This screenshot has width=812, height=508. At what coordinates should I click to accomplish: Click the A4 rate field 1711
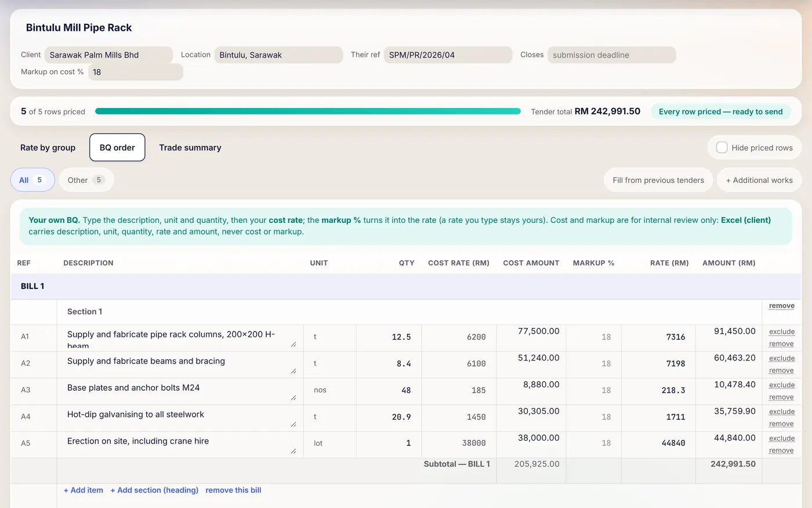(x=658, y=417)
